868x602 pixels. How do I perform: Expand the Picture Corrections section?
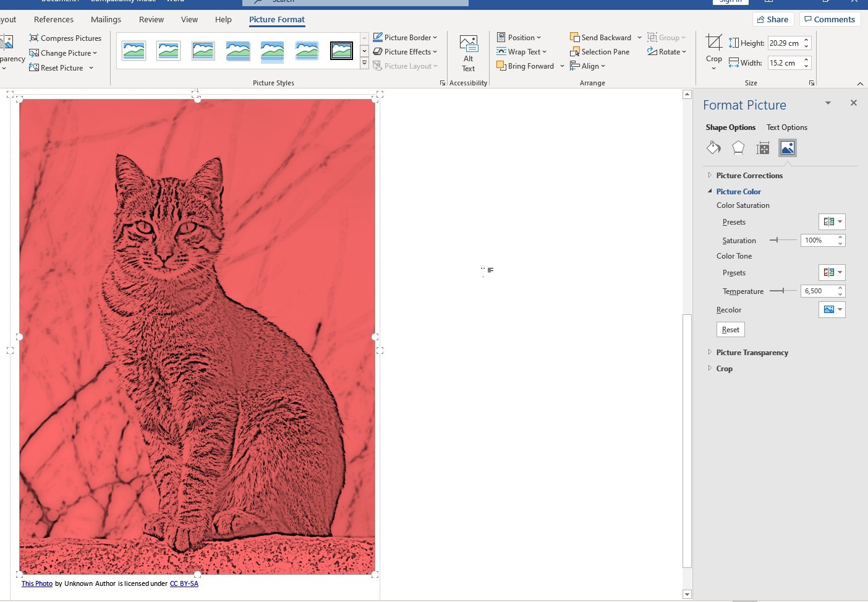pos(710,175)
